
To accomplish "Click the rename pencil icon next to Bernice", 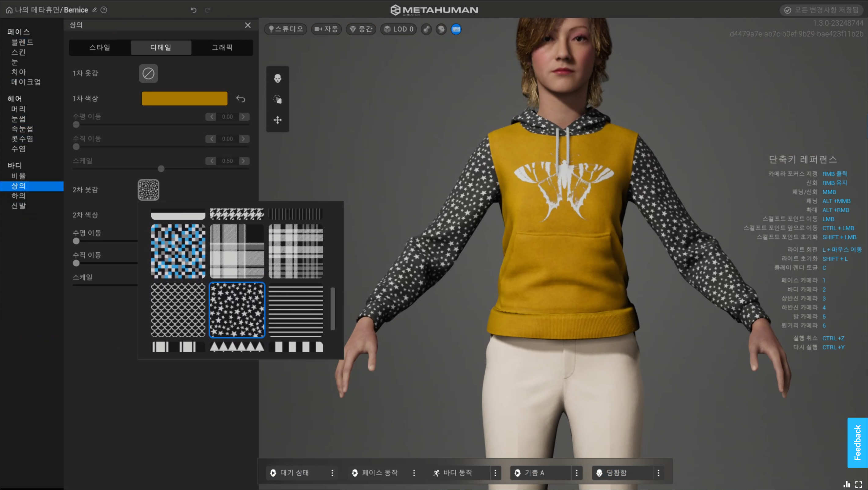I will pyautogui.click(x=95, y=10).
